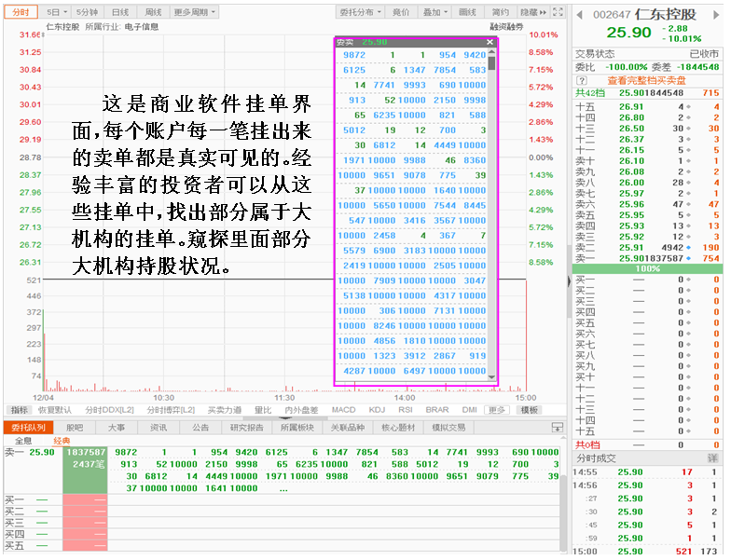731x560 pixels.
Task: Open the 模拟交易 tab
Action: coord(448,427)
